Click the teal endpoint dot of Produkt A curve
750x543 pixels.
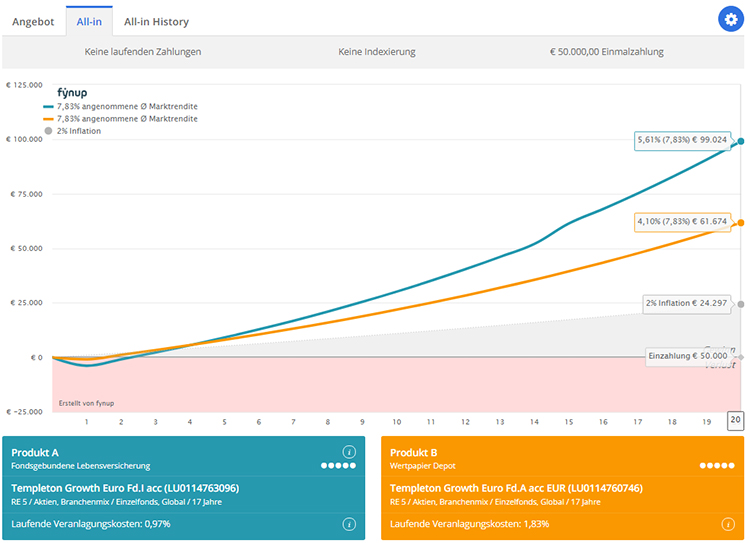point(740,141)
